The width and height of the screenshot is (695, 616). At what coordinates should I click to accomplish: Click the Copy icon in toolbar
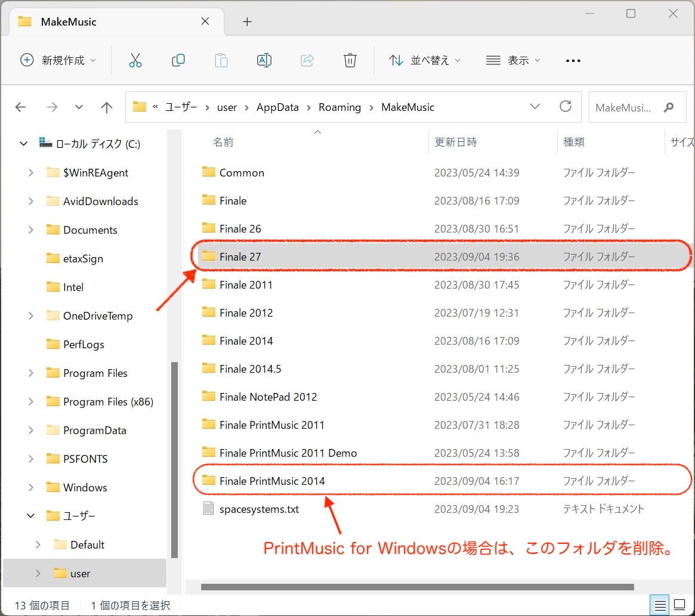point(178,60)
